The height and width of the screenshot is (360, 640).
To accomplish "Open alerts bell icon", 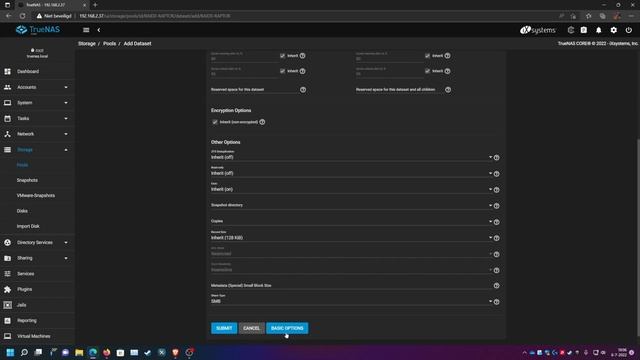I will coord(598,30).
